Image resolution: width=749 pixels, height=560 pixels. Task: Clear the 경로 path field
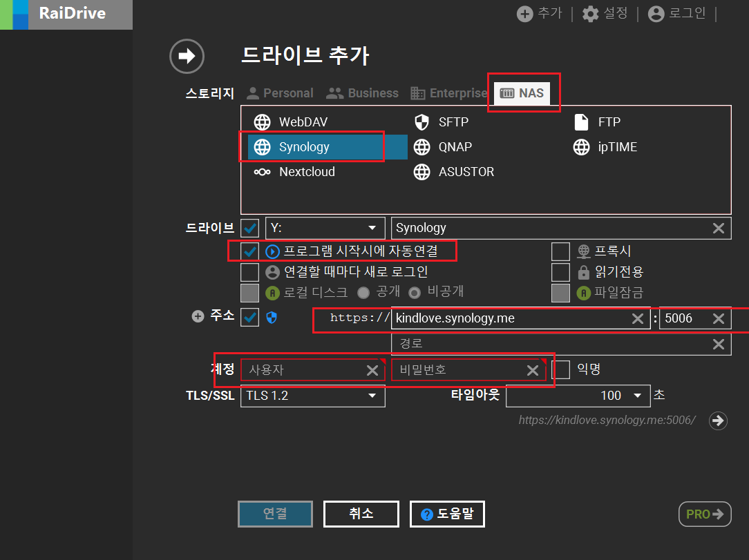[x=719, y=344]
